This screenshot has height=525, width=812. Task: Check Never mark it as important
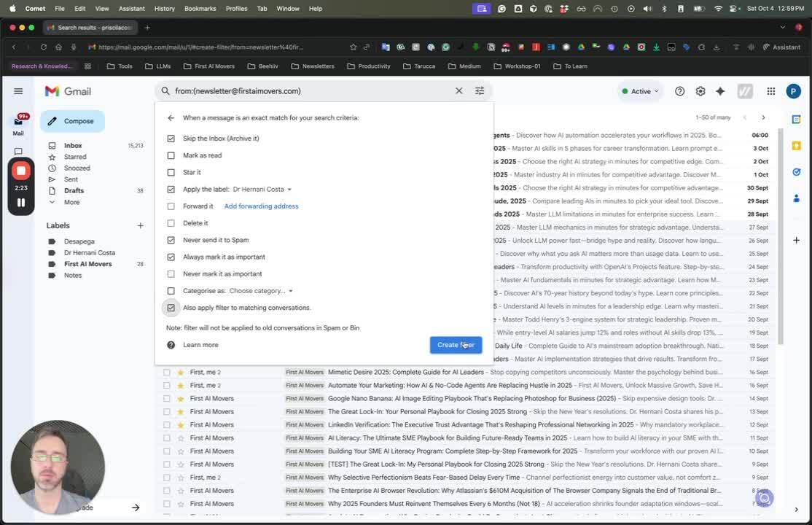click(171, 273)
